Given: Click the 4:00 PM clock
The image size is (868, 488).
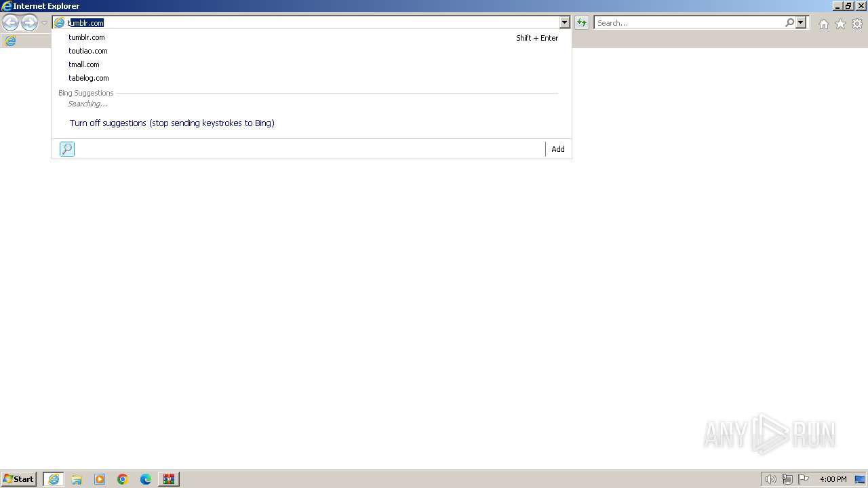Looking at the screenshot, I should [833, 479].
